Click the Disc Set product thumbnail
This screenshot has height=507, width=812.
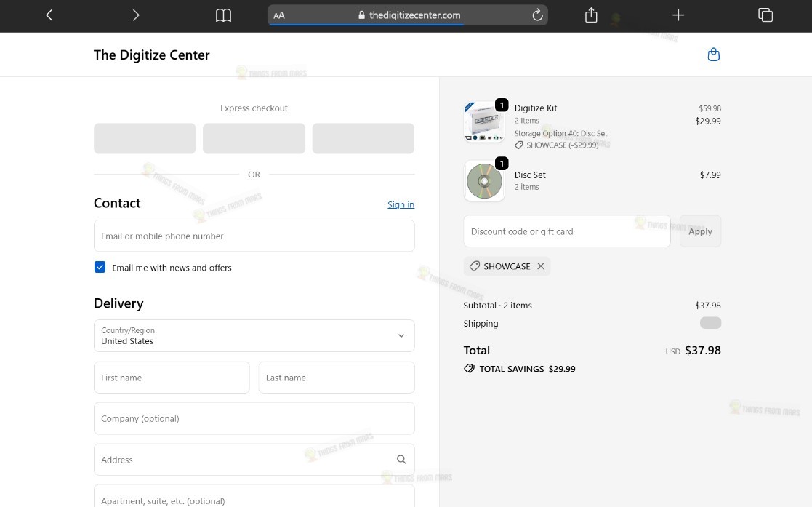pyautogui.click(x=484, y=181)
